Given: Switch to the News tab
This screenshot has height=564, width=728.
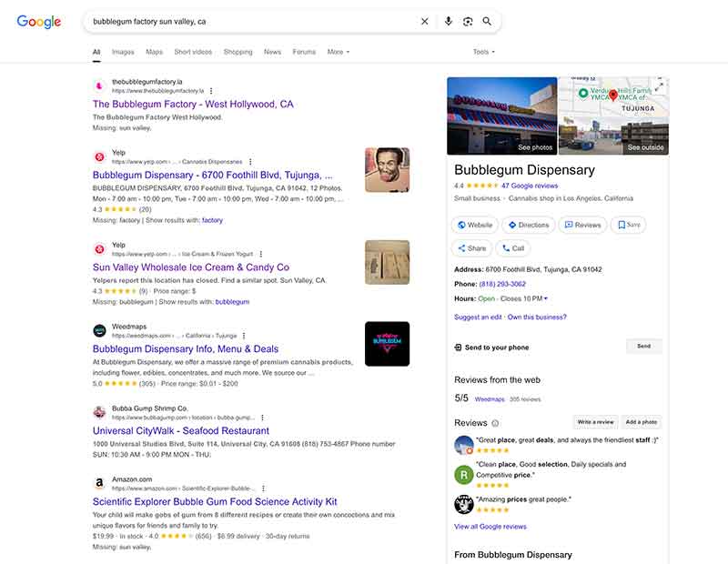Looking at the screenshot, I should pos(272,52).
